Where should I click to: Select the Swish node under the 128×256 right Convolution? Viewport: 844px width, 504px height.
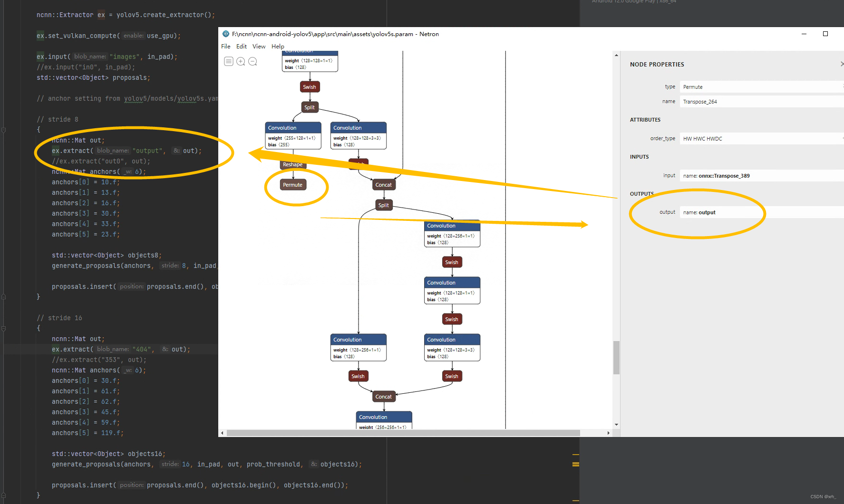tap(452, 262)
